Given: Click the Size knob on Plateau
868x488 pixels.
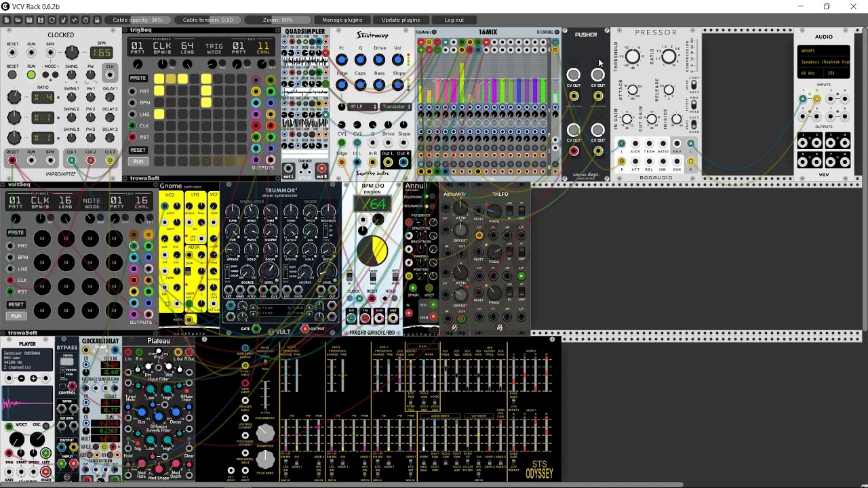Looking at the screenshot, I should pyautogui.click(x=141, y=412).
